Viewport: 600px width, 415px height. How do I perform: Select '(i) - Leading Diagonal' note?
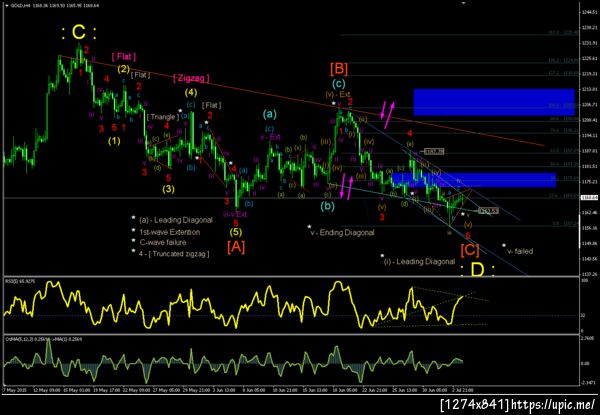pyautogui.click(x=419, y=262)
